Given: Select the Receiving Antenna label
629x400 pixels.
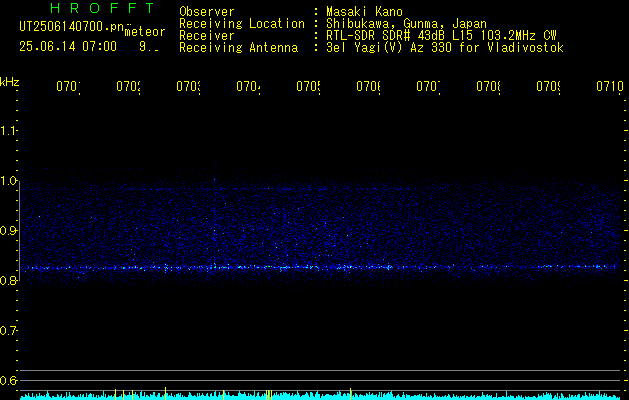Looking at the screenshot, I should [x=239, y=48].
